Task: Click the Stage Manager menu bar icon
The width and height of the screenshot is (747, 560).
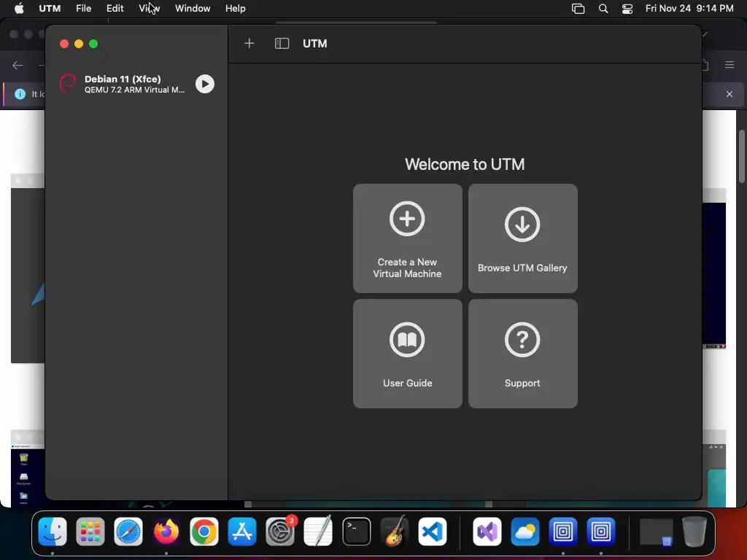Action: tap(578, 9)
